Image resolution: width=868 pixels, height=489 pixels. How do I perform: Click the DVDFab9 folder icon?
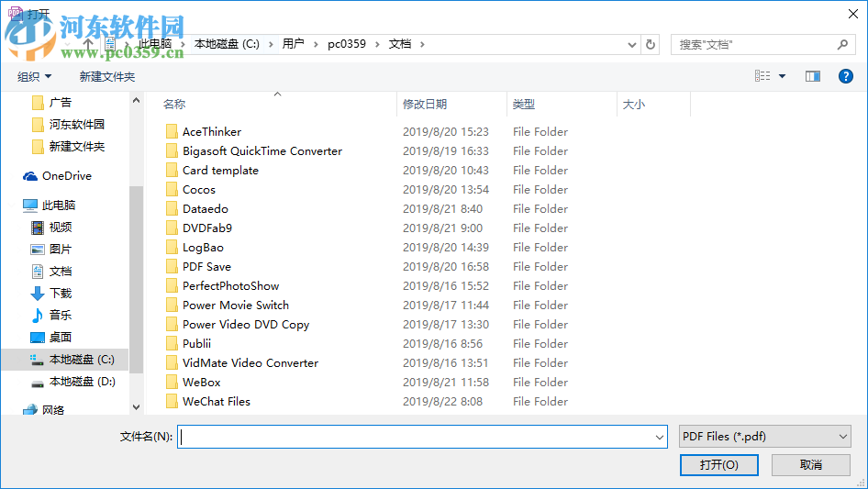pyautogui.click(x=172, y=228)
